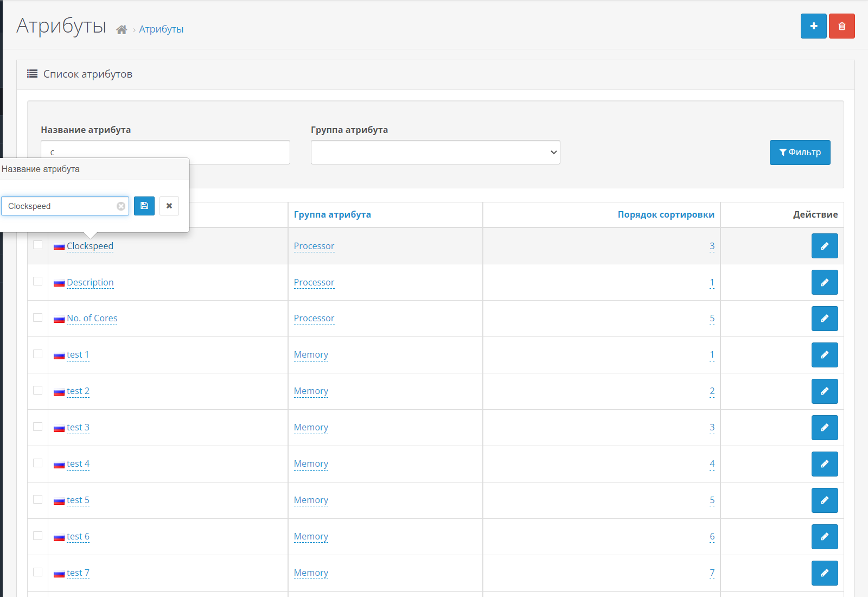Click the Clockspeed attribute name link
The height and width of the screenshot is (597, 868).
90,246
